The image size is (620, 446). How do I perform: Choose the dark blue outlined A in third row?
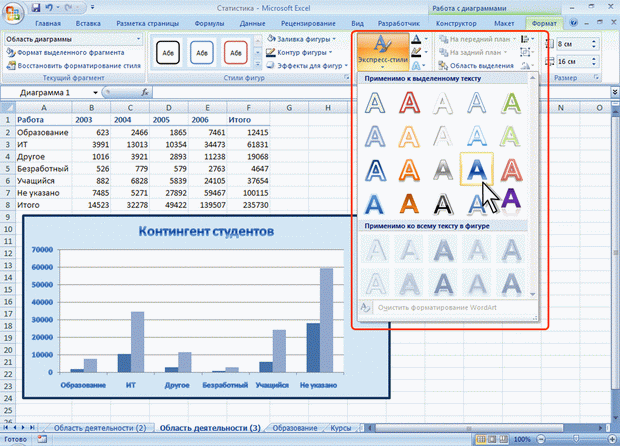(x=375, y=170)
